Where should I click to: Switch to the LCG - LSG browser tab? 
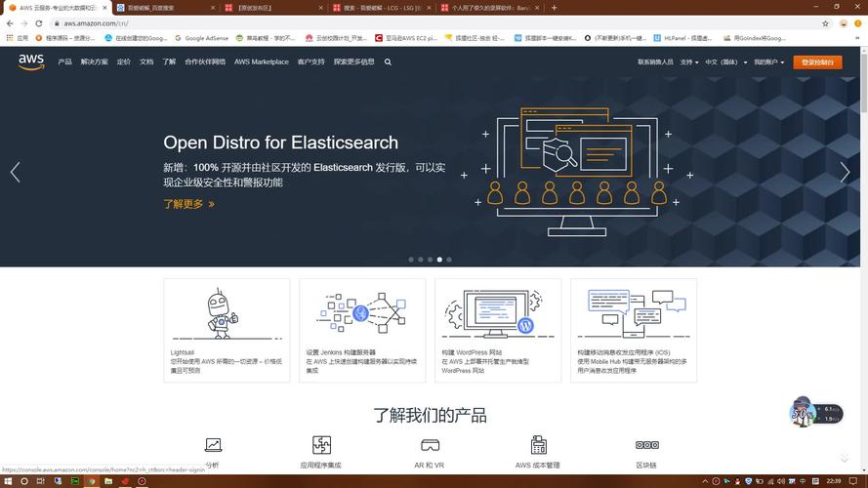pos(382,8)
